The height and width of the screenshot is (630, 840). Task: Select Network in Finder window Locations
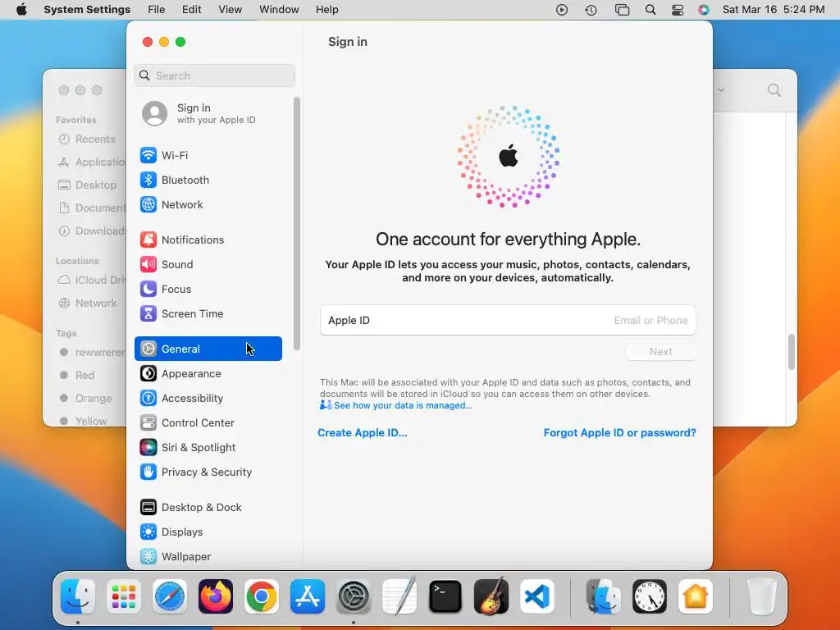point(87,304)
